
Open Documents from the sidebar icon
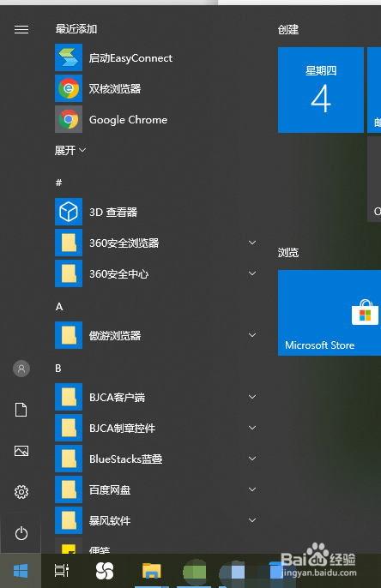coord(21,410)
